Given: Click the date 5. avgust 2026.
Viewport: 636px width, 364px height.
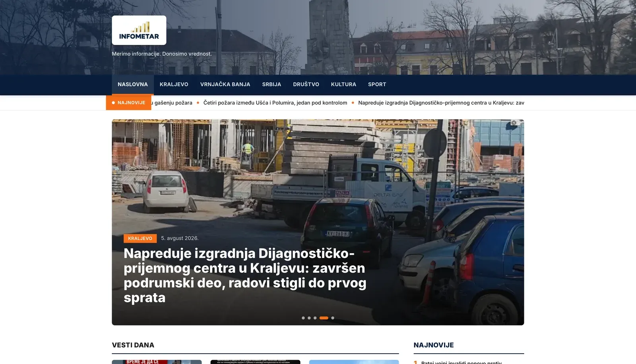Looking at the screenshot, I should coord(180,238).
